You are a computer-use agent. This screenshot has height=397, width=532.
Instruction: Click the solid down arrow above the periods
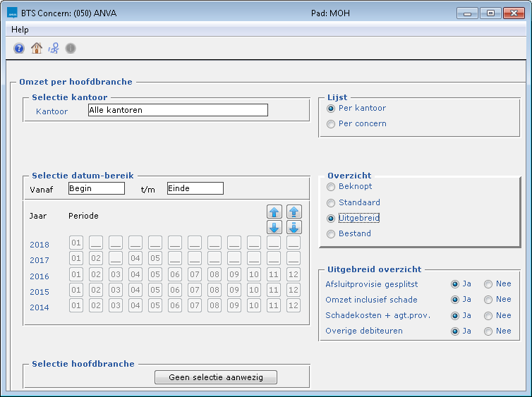[274, 227]
